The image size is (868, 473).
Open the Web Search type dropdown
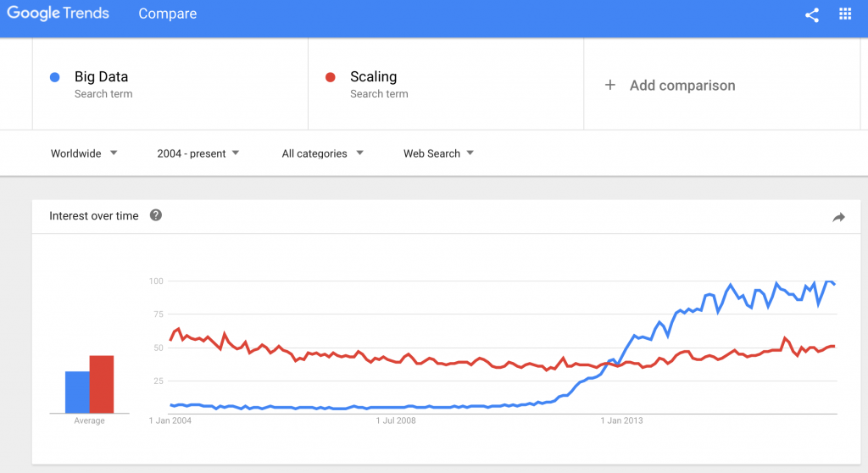point(438,153)
